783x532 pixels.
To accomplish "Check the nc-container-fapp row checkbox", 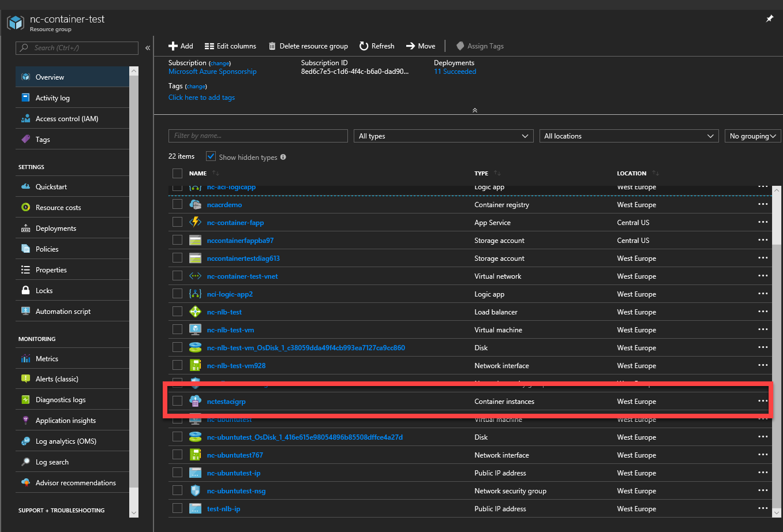I will point(177,222).
